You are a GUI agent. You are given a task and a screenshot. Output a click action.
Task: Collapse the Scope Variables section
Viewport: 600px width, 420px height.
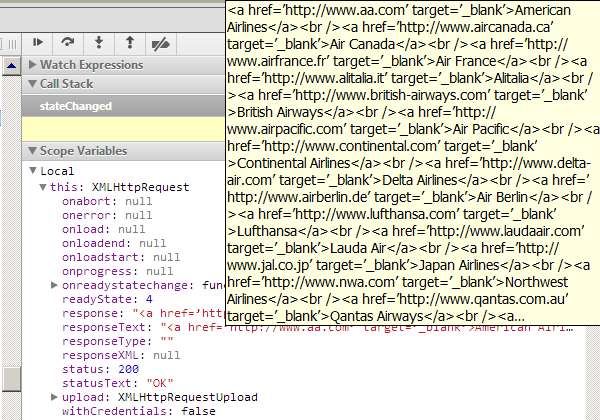[33, 151]
